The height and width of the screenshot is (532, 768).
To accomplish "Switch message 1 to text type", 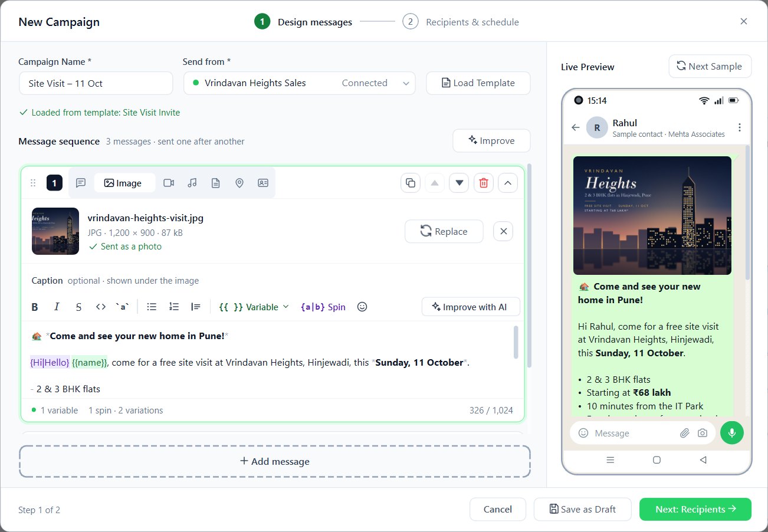I will click(81, 183).
